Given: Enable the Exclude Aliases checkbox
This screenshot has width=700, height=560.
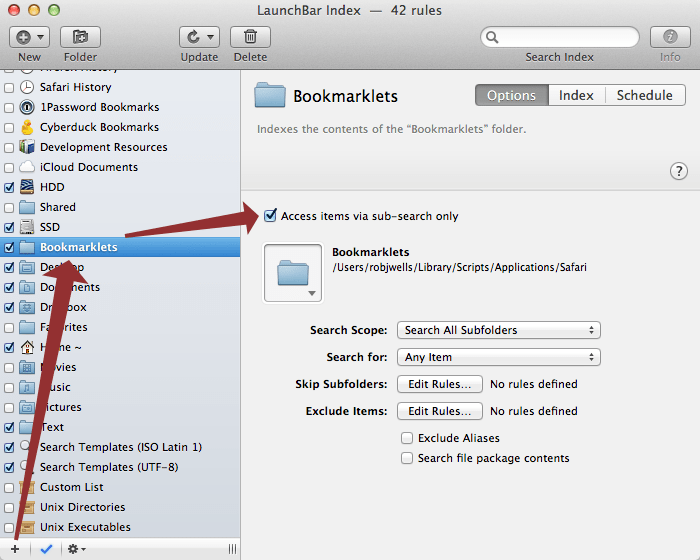Looking at the screenshot, I should pos(407,438).
